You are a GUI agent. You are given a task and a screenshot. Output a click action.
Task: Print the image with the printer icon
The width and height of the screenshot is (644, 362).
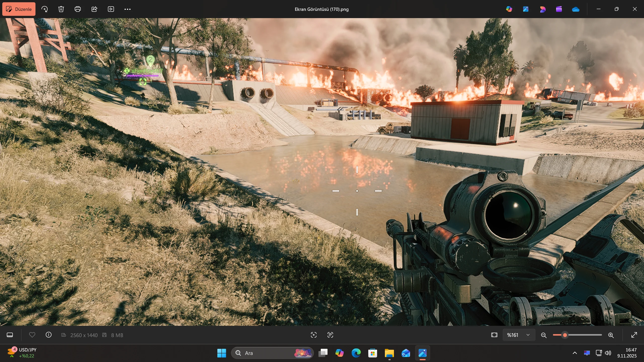click(x=78, y=9)
